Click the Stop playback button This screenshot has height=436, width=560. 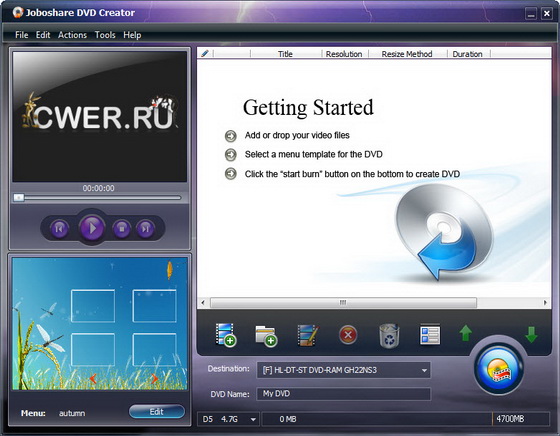(x=121, y=228)
